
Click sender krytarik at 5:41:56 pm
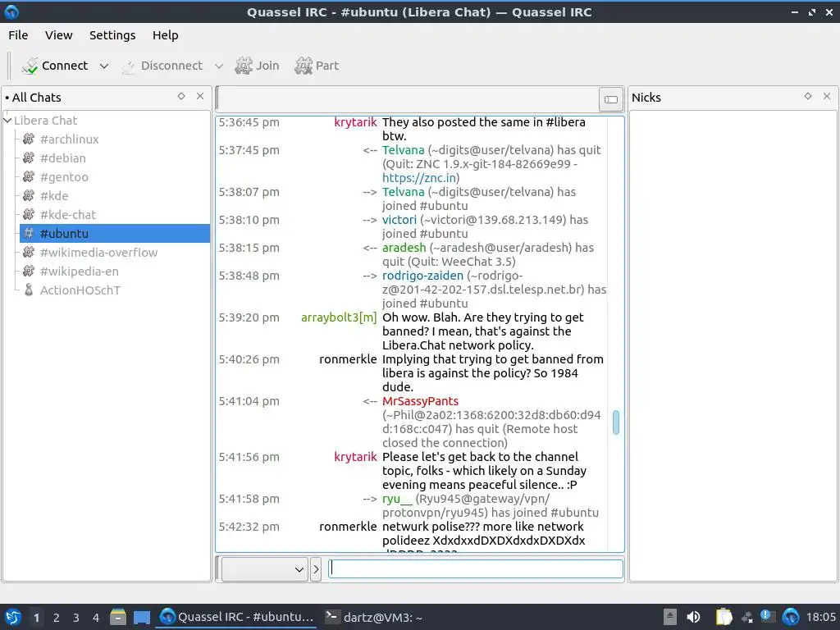click(355, 457)
